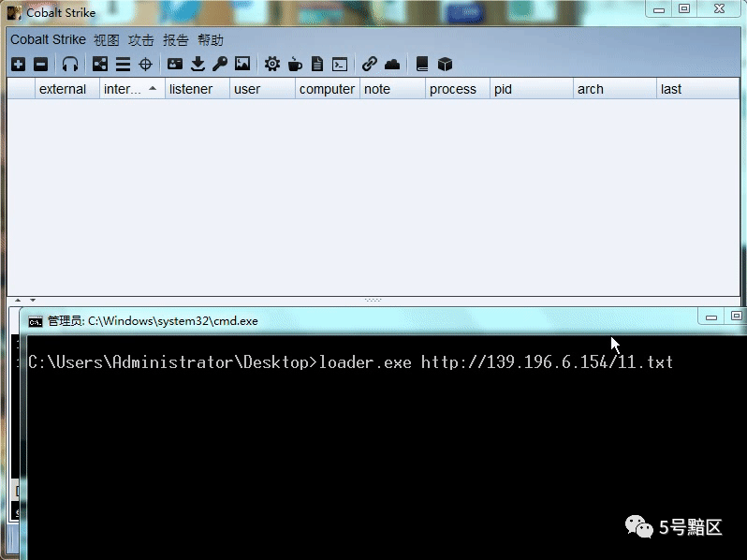Click the cloud manage web server icon
The height and width of the screenshot is (560, 747).
392,64
